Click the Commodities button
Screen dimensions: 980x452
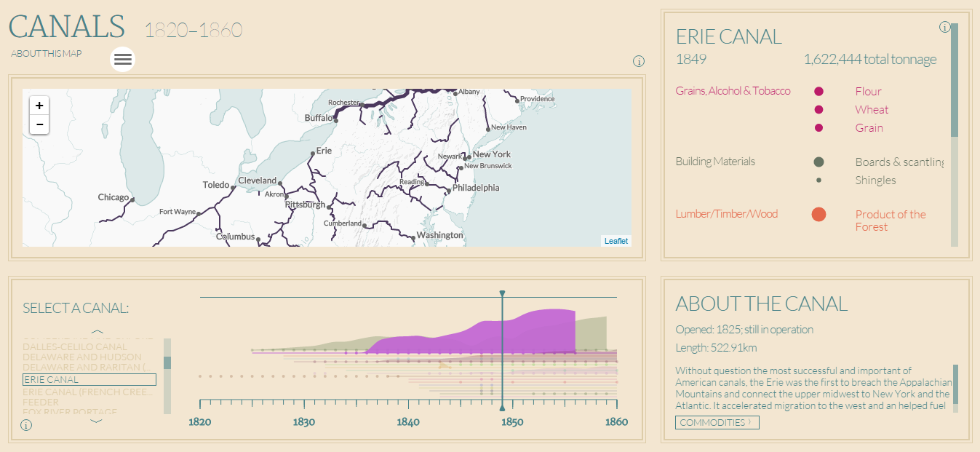[717, 422]
